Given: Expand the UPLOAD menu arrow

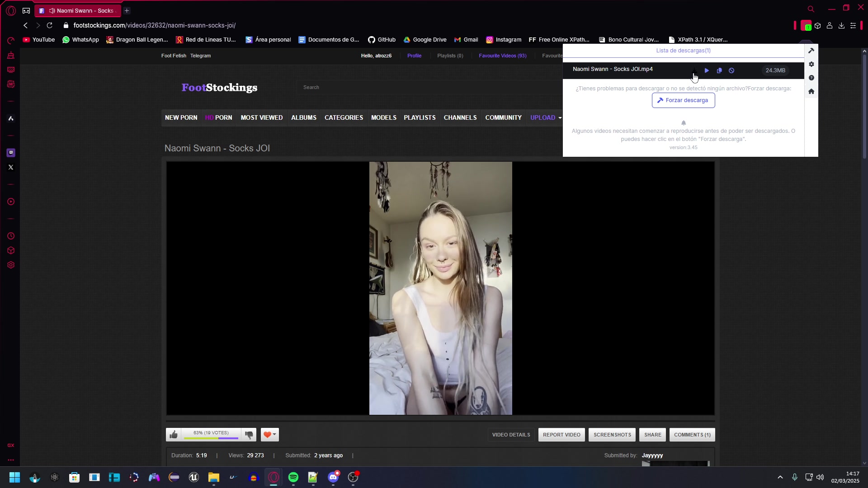Looking at the screenshot, I should (x=560, y=118).
